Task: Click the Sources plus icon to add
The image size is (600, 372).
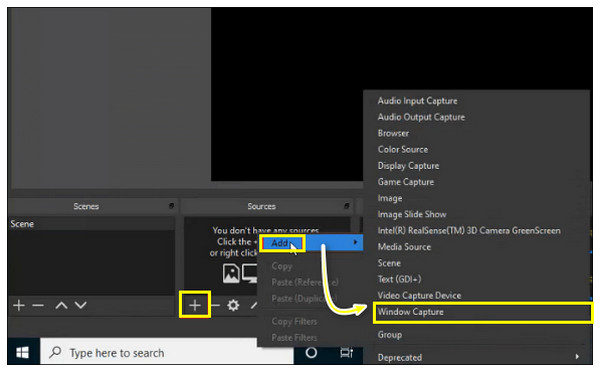Action: (195, 305)
